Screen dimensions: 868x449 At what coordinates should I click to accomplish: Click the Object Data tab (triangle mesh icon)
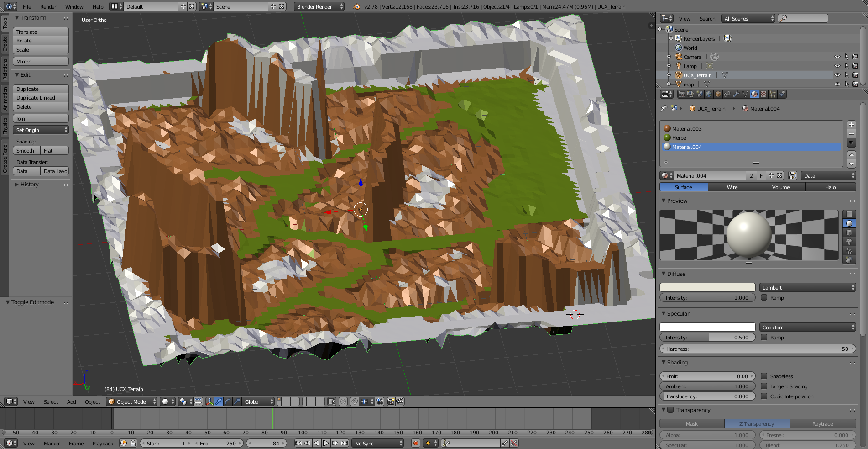pyautogui.click(x=745, y=95)
